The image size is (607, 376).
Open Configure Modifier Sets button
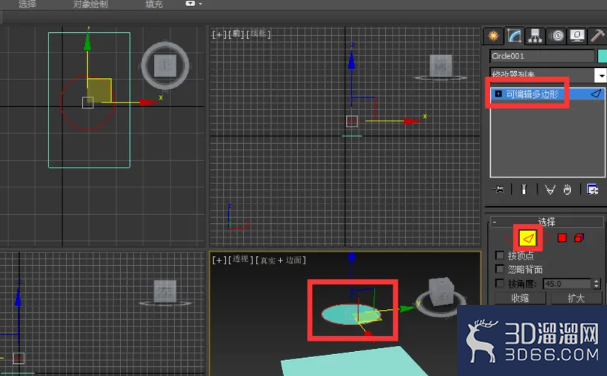coord(592,189)
